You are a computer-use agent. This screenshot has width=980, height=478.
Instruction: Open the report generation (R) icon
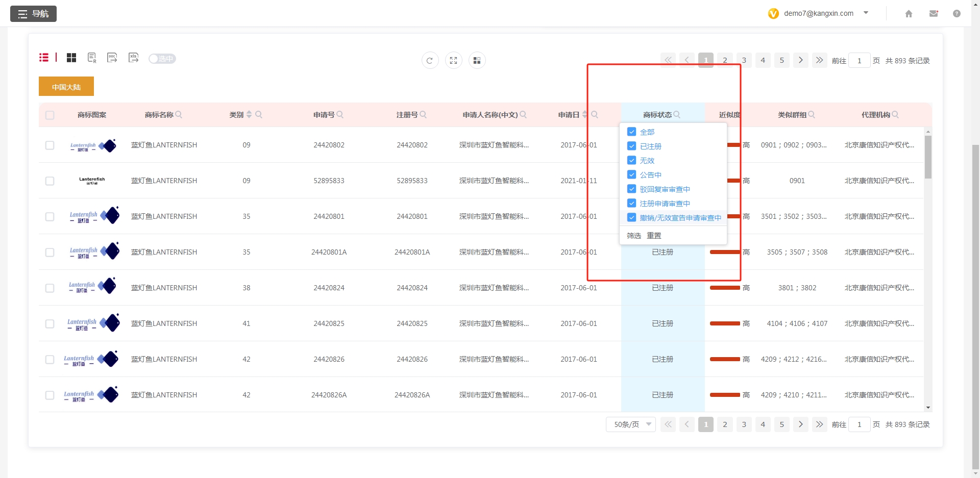pyautogui.click(x=92, y=58)
